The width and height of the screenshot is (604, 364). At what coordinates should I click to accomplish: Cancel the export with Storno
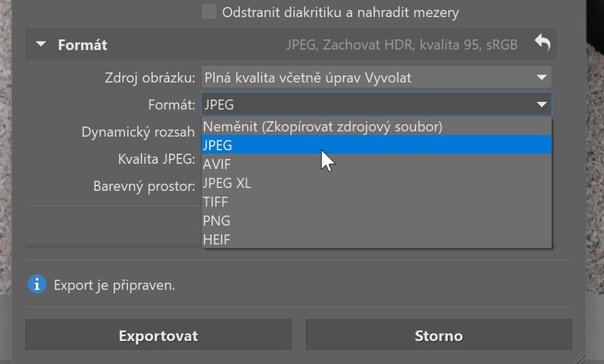point(439,335)
